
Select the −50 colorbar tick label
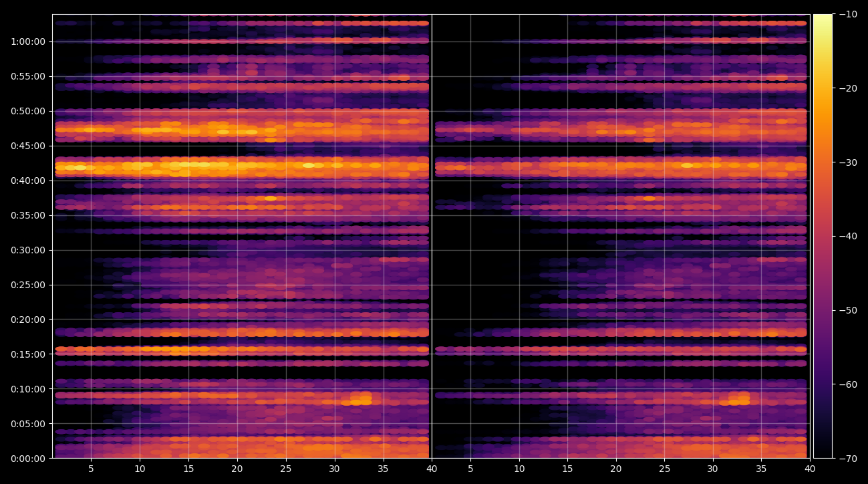(x=848, y=310)
